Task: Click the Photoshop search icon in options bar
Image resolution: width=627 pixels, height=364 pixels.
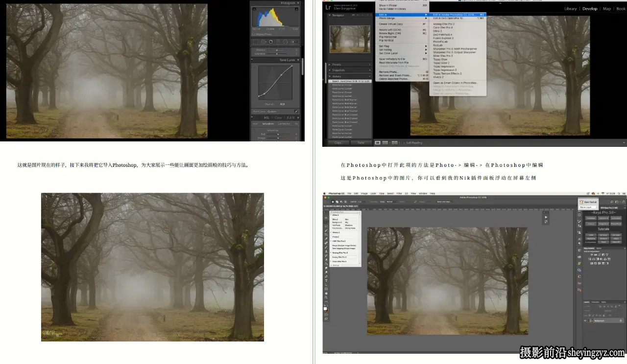Action: click(612, 202)
